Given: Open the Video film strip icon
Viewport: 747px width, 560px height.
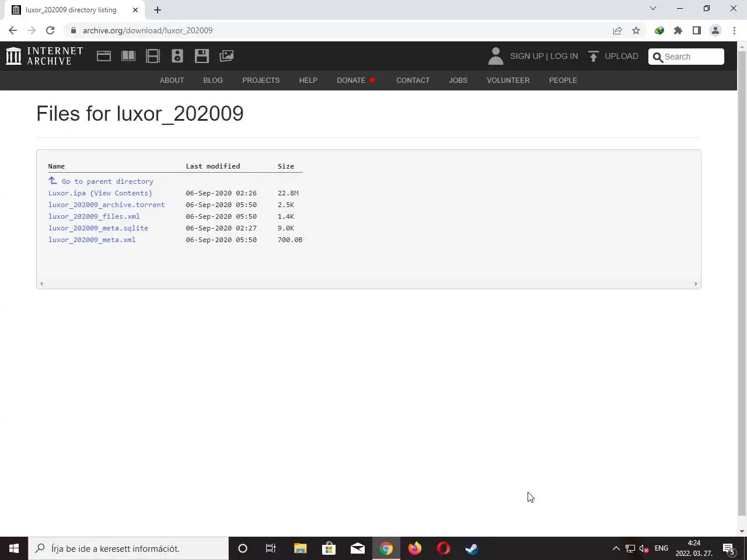Looking at the screenshot, I should 153,56.
